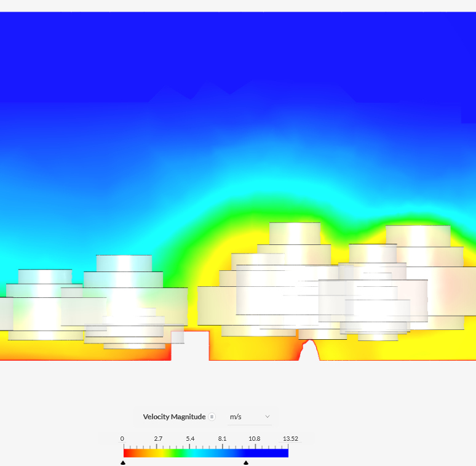Image resolution: width=476 pixels, height=466 pixels.
Task: Select the right range handle below the color bar
Action: pyautogui.click(x=246, y=462)
